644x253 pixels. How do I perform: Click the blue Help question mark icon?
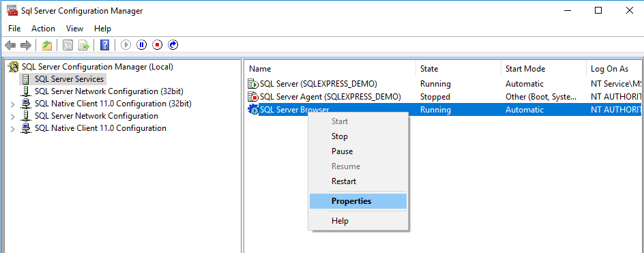(x=105, y=45)
